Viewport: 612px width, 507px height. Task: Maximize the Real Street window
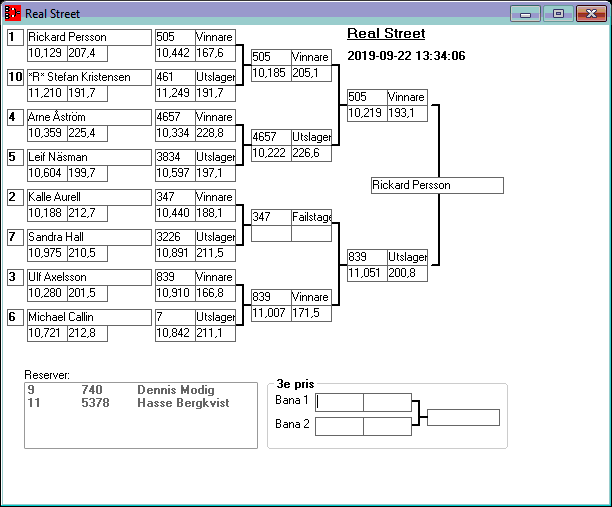(x=558, y=14)
